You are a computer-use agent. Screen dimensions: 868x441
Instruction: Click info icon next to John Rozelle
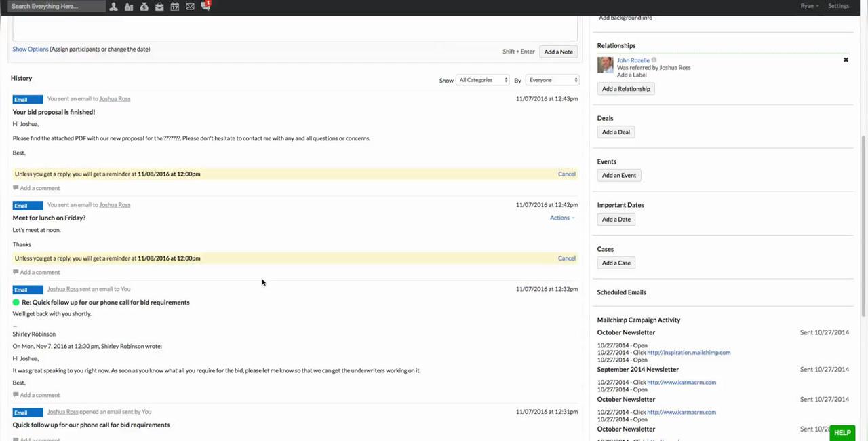click(x=654, y=60)
